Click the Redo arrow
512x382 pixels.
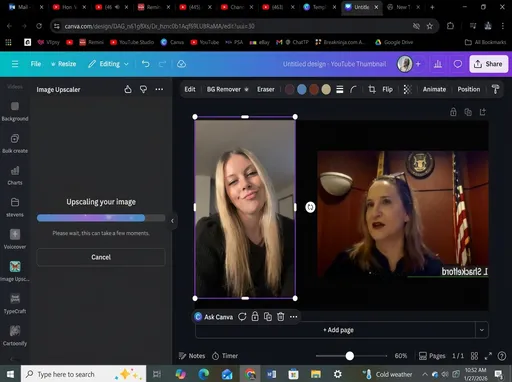162,64
